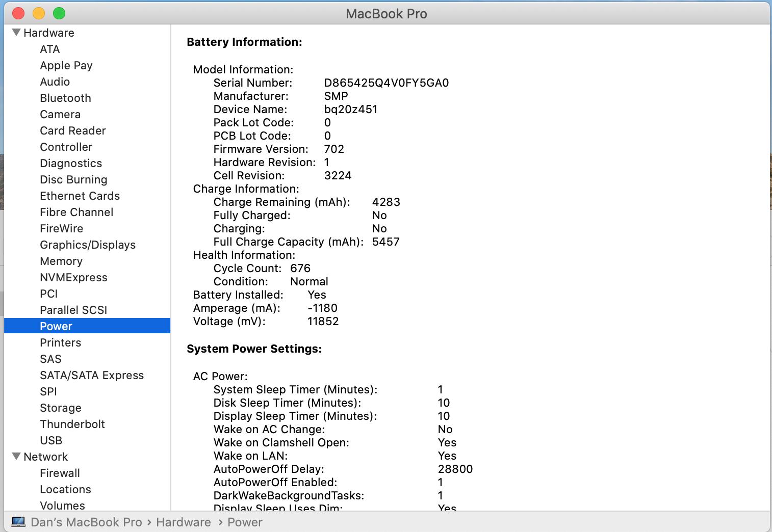The image size is (772, 532).
Task: Open the Audio hardware entry
Action: (x=55, y=82)
